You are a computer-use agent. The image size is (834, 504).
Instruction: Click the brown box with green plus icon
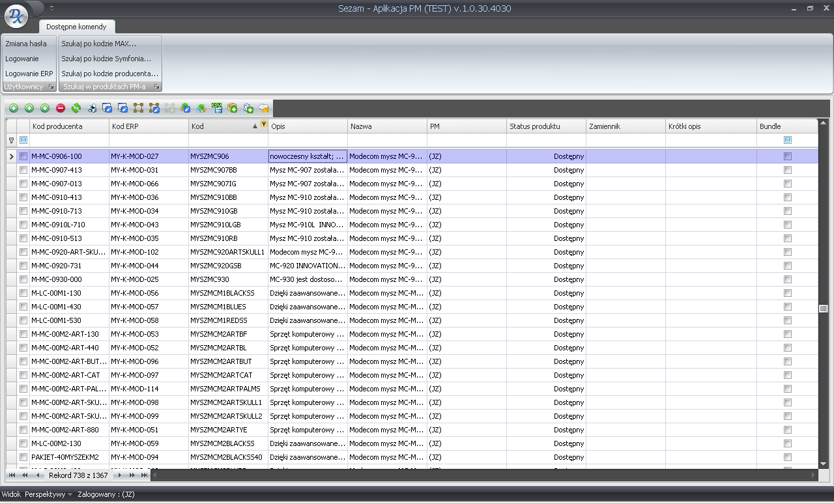233,108
